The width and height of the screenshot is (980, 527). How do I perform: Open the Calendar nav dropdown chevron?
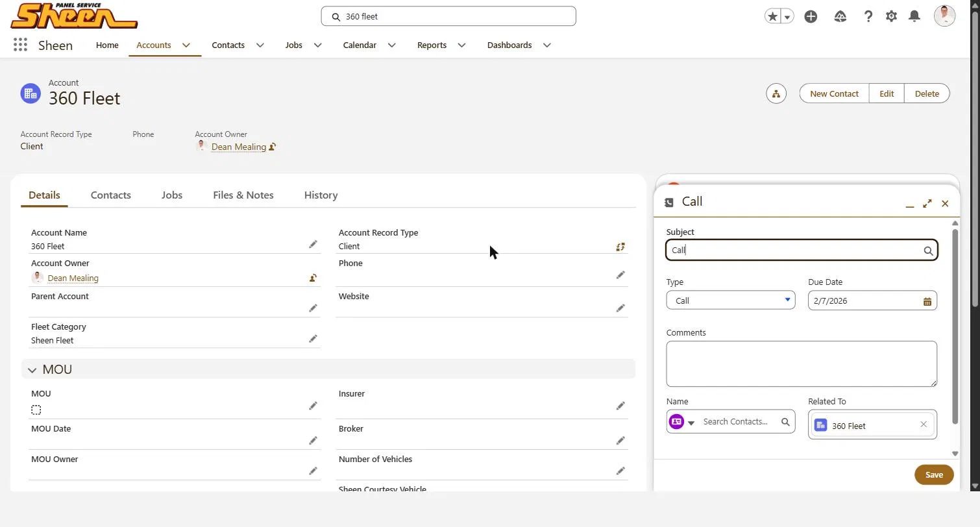pos(392,45)
